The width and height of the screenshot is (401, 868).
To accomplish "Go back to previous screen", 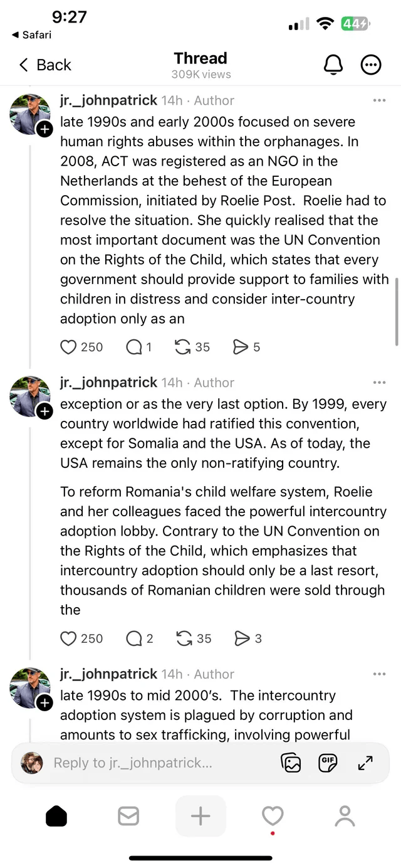I will point(45,65).
